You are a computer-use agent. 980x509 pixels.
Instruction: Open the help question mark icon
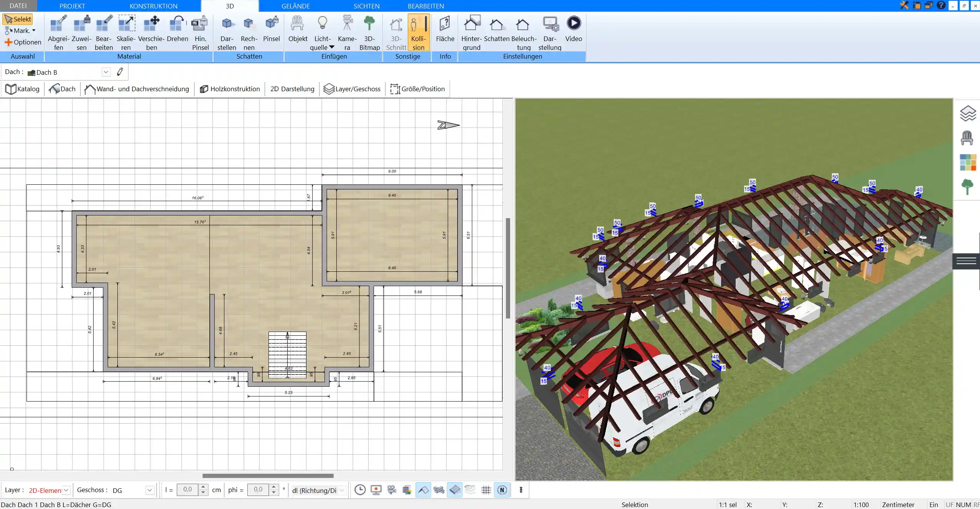coord(941,5)
